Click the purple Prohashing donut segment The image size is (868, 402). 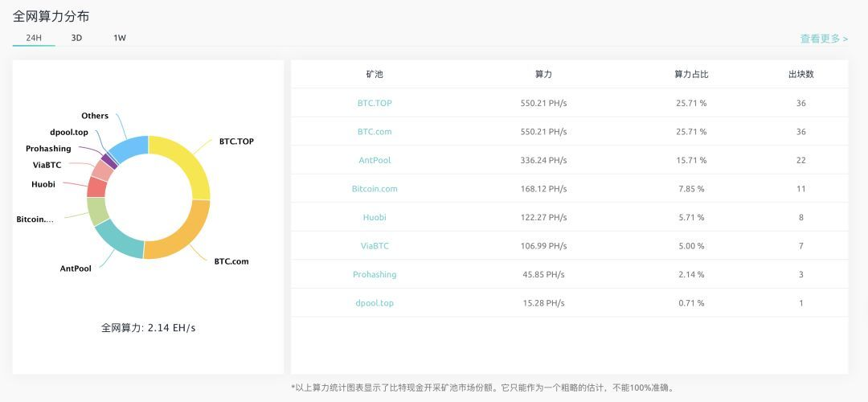click(x=109, y=160)
